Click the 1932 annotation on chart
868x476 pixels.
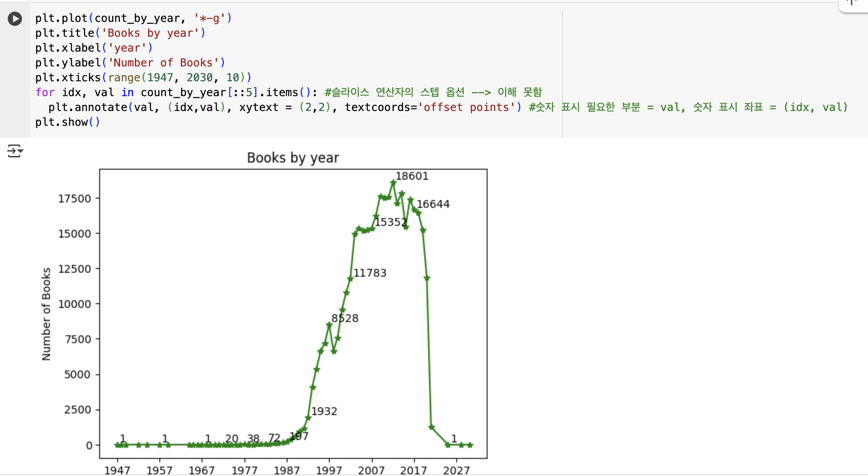coord(324,411)
